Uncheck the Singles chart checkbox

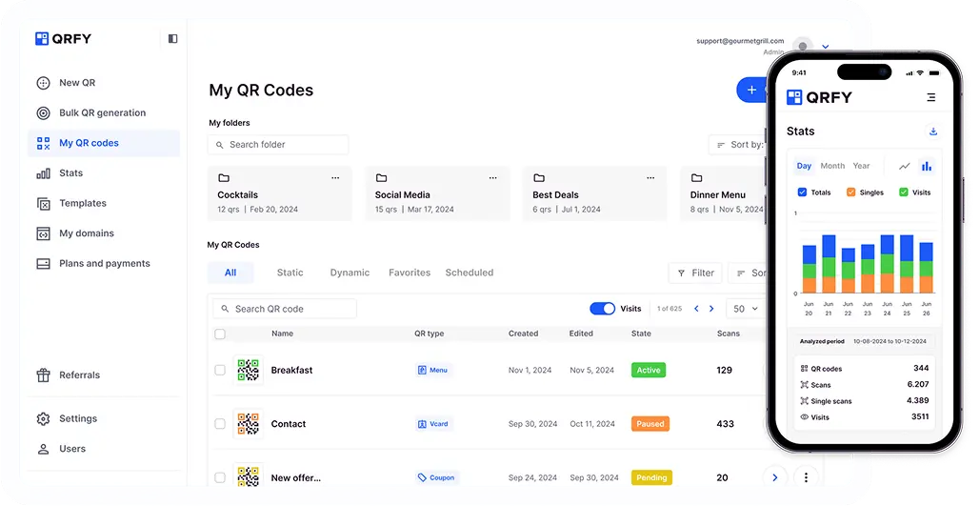pos(850,192)
